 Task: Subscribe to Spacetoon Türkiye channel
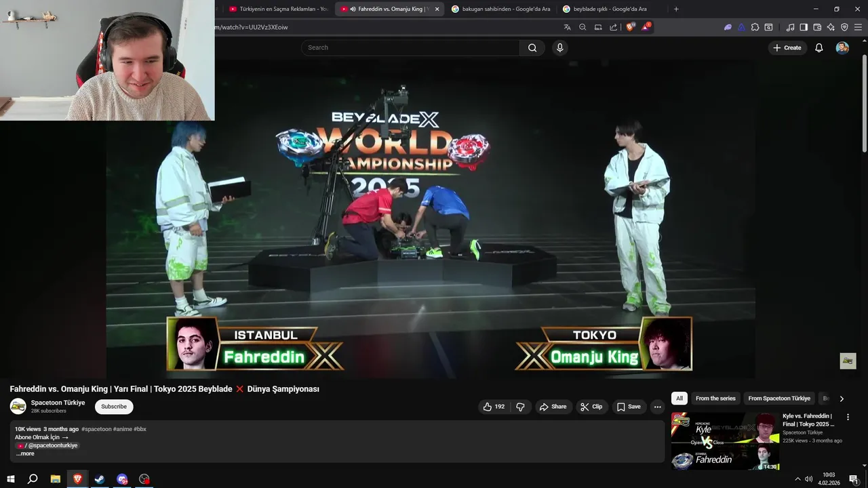point(114,407)
